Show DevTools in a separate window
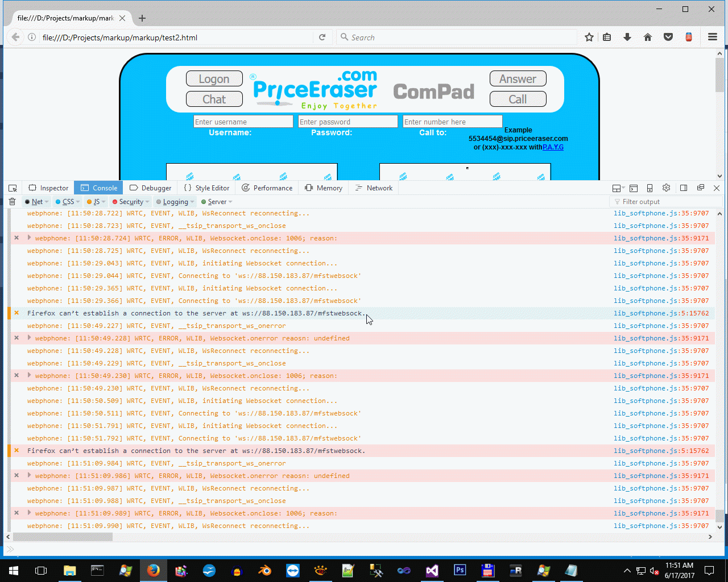The image size is (728, 582). tap(701, 188)
